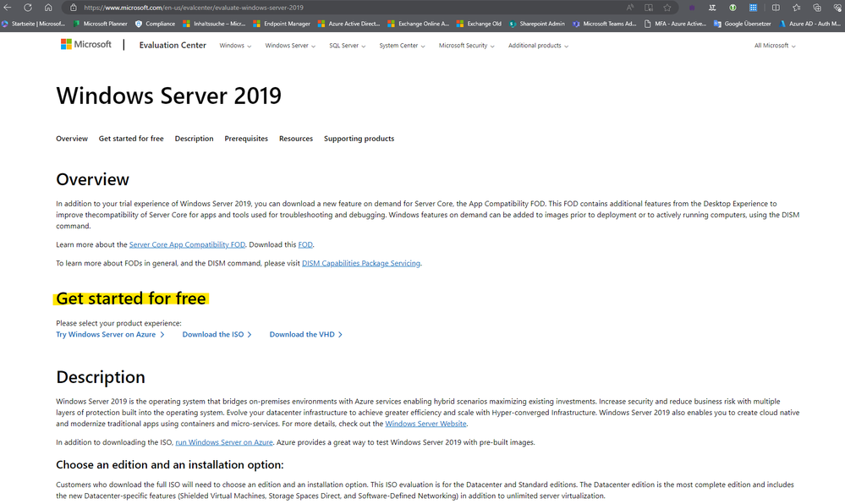Viewport: 845px width, 504px height.
Task: Open the Endpoint Manager bookmark
Action: (x=282, y=24)
